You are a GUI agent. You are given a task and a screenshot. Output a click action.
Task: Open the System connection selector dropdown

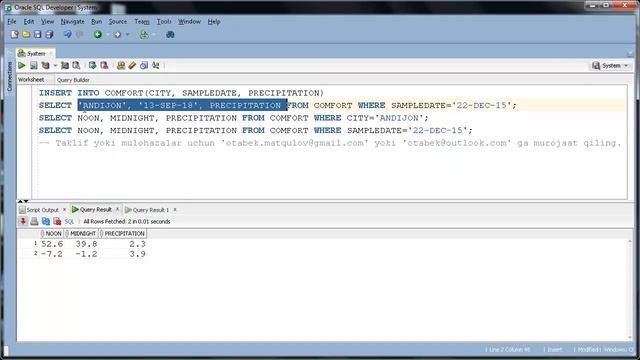click(611, 65)
